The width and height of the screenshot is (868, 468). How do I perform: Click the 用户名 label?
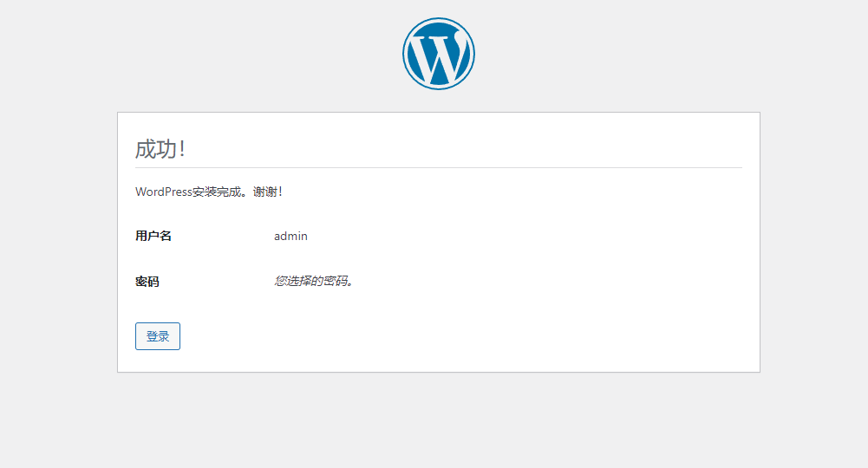153,237
